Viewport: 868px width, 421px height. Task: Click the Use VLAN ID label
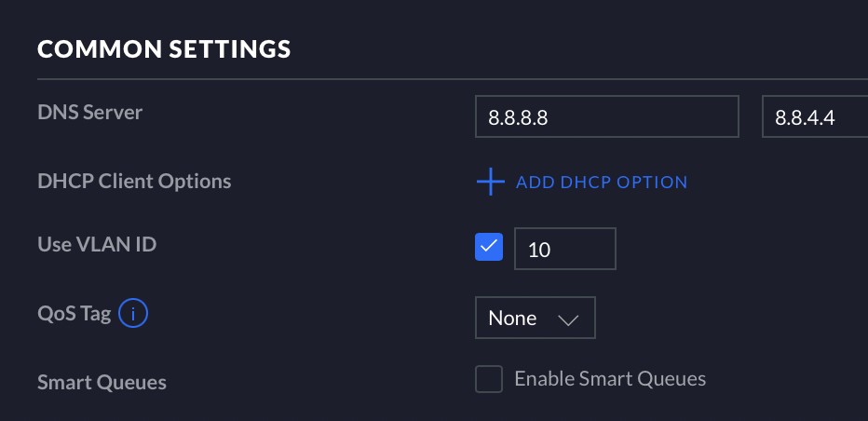coord(97,244)
